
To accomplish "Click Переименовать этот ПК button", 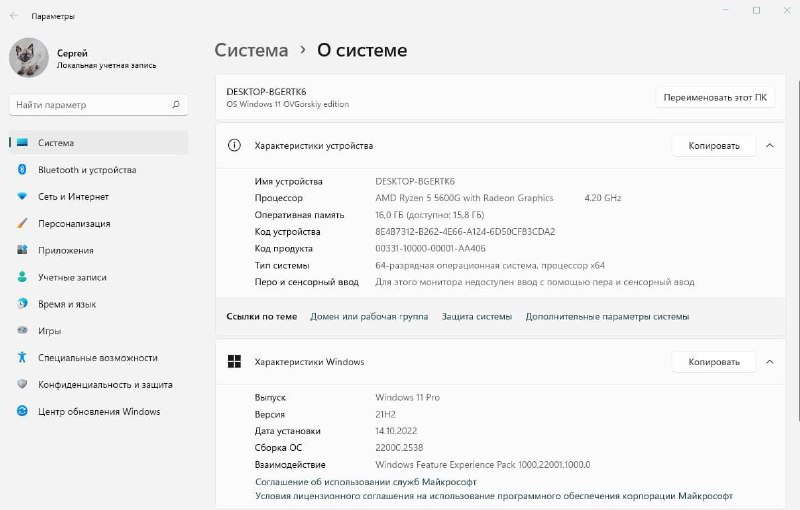I will 715,97.
